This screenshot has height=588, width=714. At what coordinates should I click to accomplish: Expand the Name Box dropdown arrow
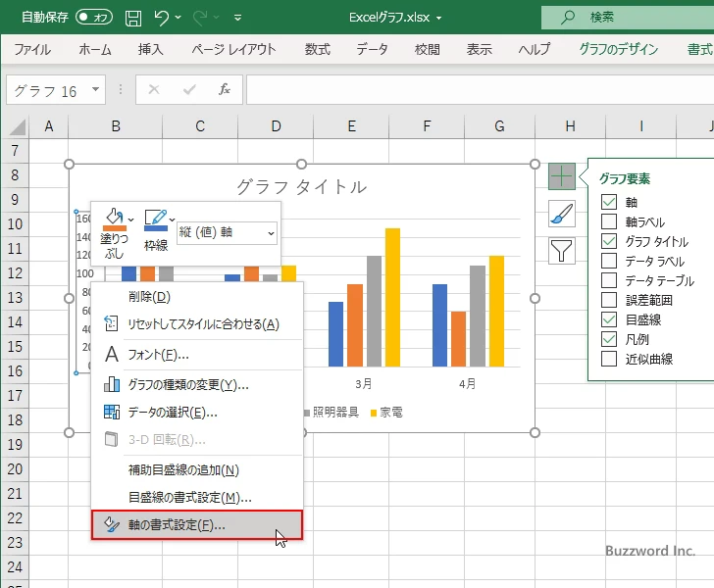[x=96, y=89]
